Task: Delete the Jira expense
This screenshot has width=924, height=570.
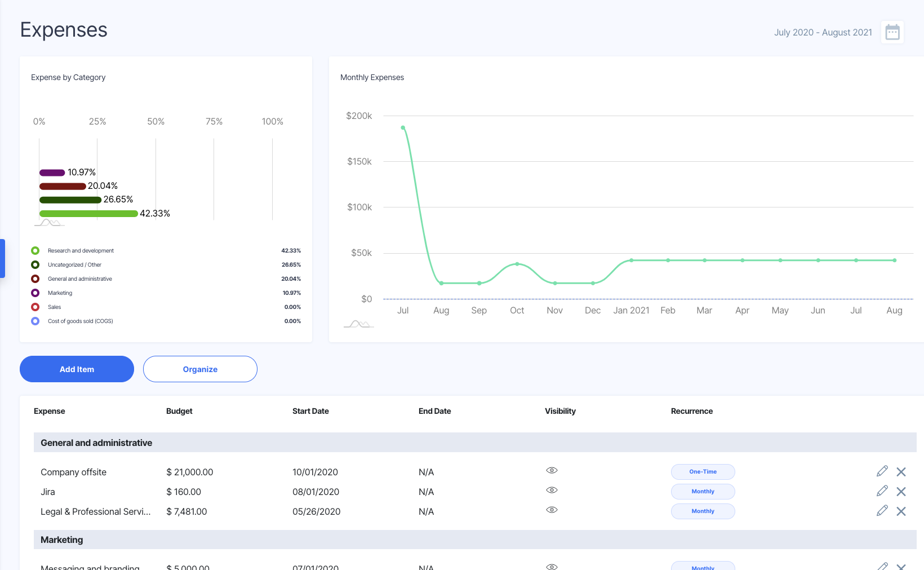Action: pyautogui.click(x=901, y=491)
